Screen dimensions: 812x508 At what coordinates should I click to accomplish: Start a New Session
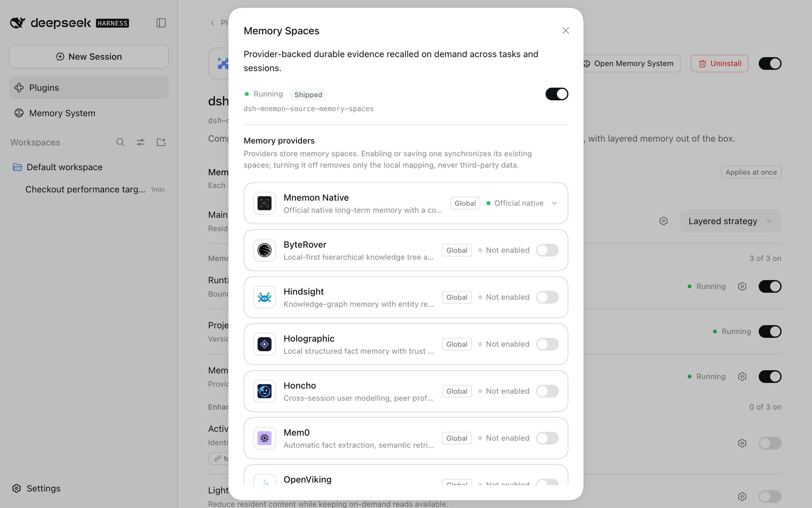[x=89, y=57]
